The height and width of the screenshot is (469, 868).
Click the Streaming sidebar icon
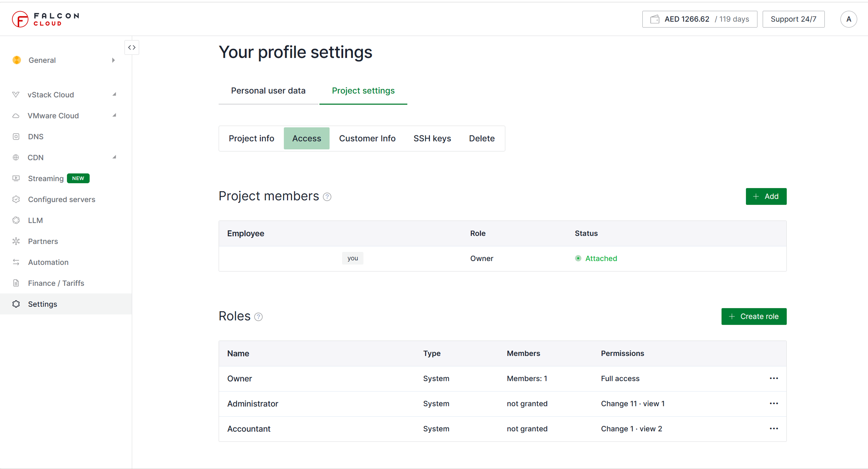coord(16,178)
